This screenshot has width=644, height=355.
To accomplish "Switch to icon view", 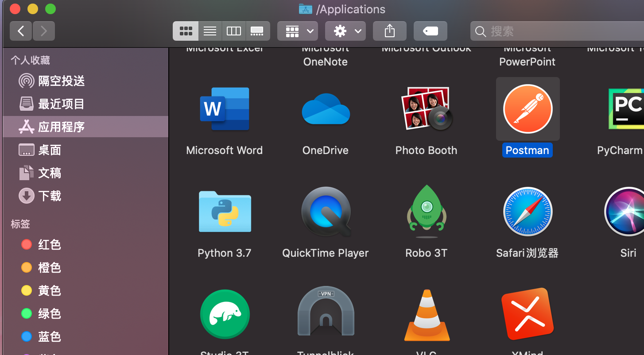I will pyautogui.click(x=186, y=31).
